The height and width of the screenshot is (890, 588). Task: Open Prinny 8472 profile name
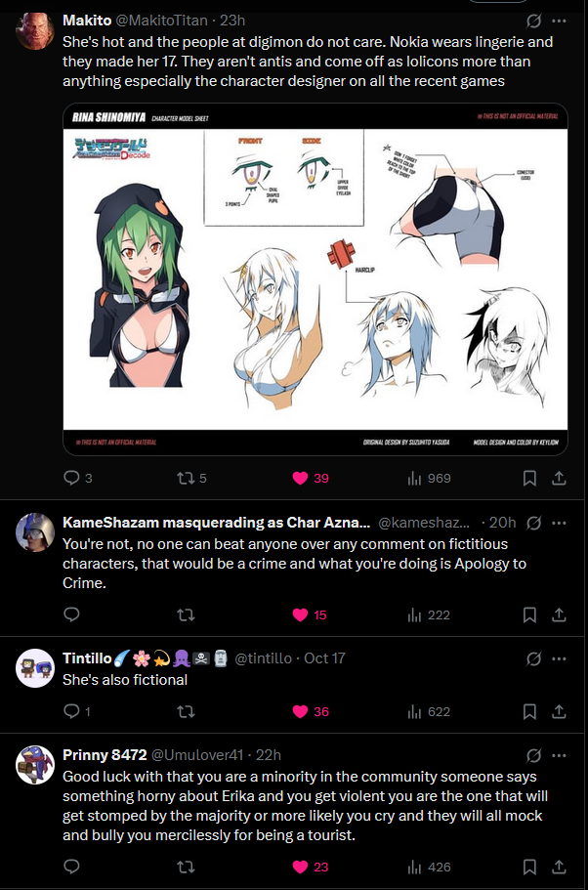coord(105,755)
